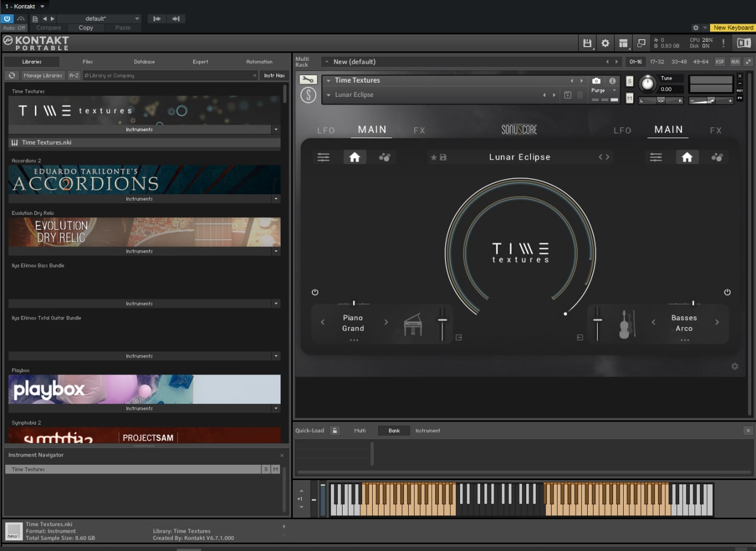Switch to the Database tab

coord(144,61)
